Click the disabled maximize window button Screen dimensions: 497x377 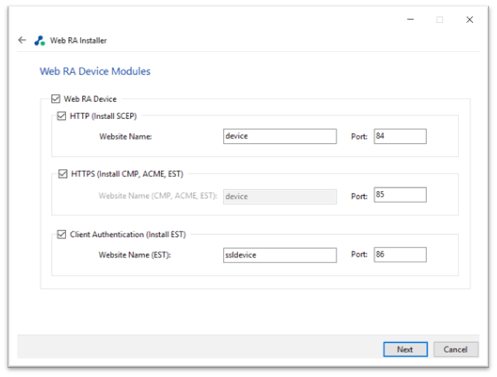coord(440,20)
